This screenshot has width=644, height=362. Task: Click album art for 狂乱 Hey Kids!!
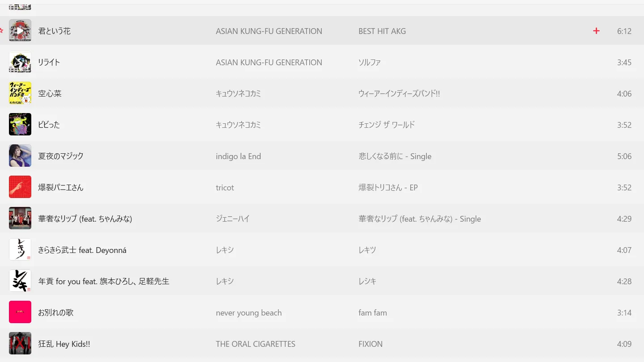(x=20, y=344)
